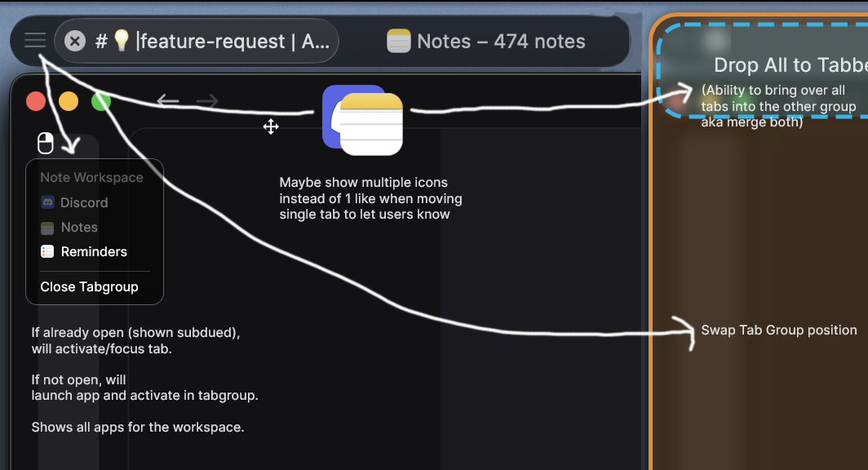Viewport: 868px width, 470px height.
Task: Click the stacked Discord and Notes icon
Action: tap(362, 120)
